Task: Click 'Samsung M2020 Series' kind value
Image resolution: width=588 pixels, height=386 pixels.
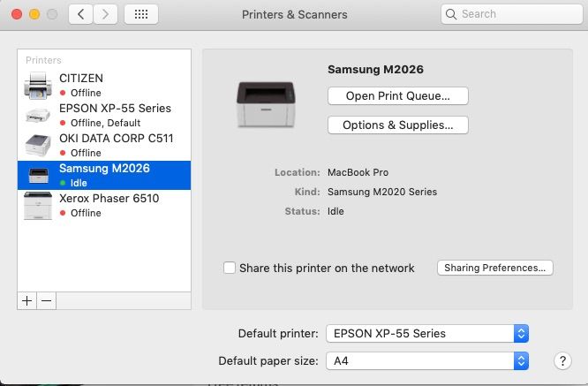Action: 382,192
